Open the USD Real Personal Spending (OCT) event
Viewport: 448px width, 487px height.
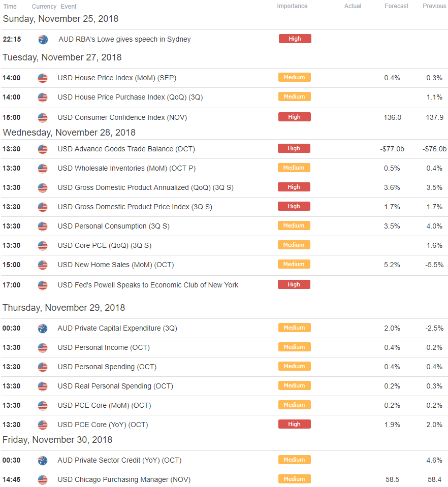pos(116,386)
